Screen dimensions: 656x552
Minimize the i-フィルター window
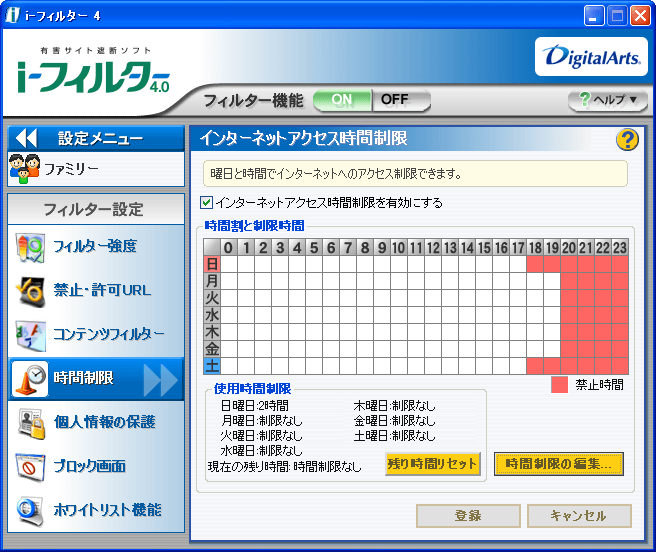593,16
